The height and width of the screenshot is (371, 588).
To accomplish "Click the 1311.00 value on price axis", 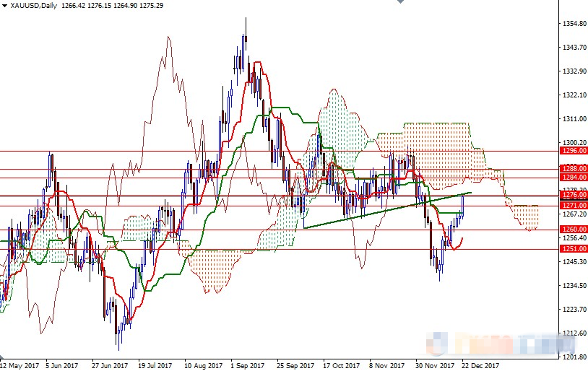I will (574, 119).
